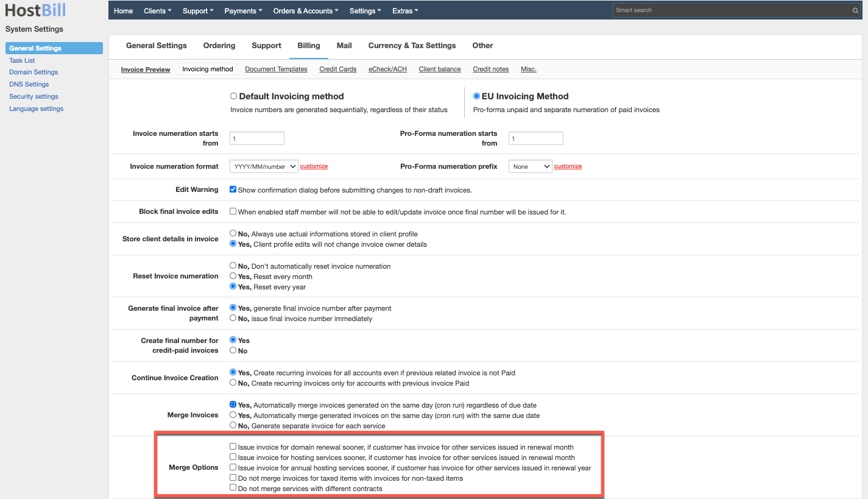Enable the Block final invoice edits checkbox

232,211
